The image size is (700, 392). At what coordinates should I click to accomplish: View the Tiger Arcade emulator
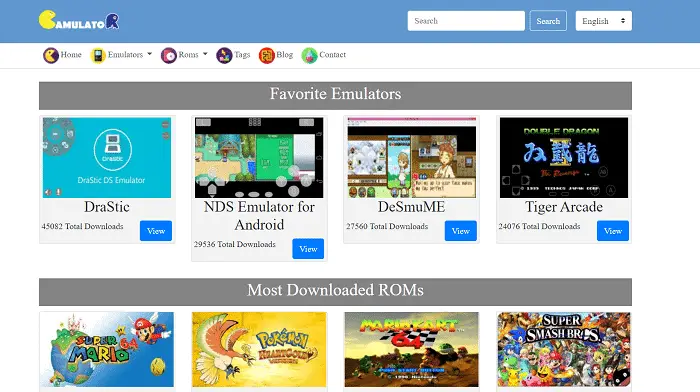click(x=613, y=231)
